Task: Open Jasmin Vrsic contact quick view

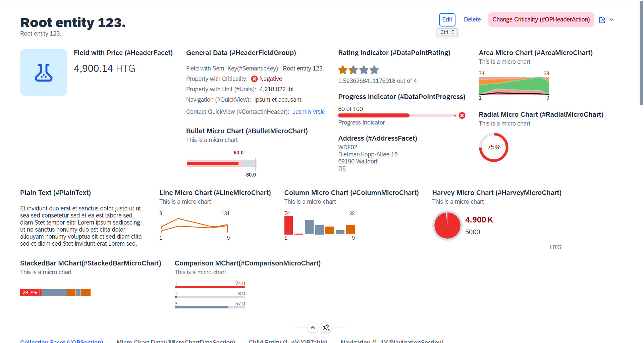Action: click(x=309, y=112)
